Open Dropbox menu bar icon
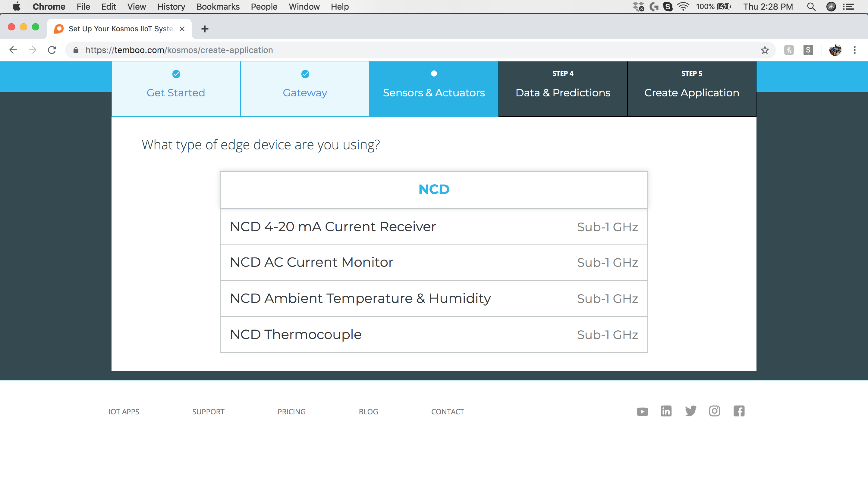The width and height of the screenshot is (868, 477). pos(638,7)
